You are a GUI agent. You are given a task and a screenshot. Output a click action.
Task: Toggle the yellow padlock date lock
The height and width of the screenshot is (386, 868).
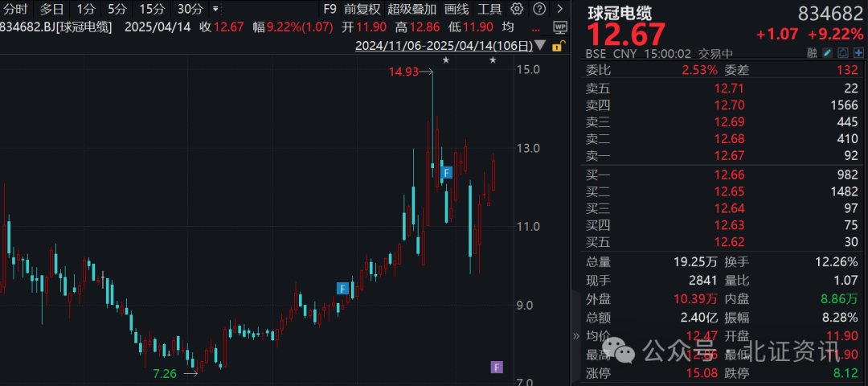point(560,46)
